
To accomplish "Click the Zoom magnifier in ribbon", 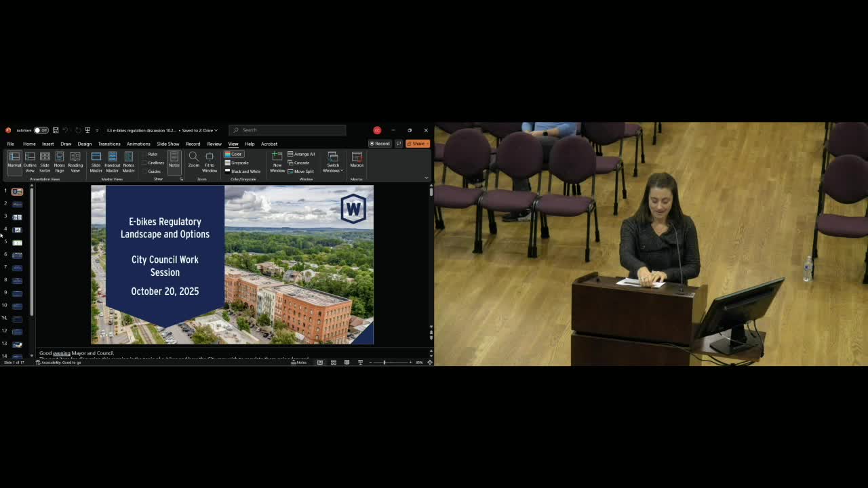I will (193, 160).
